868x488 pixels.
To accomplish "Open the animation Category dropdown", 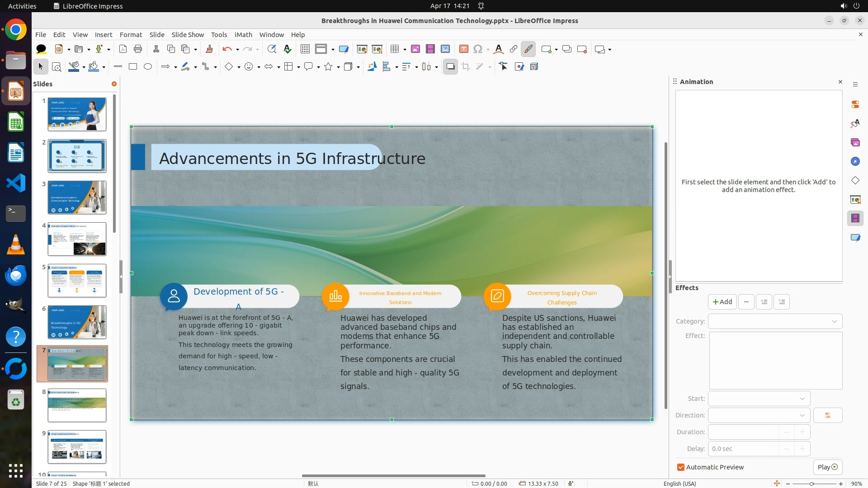I will 775,321.
